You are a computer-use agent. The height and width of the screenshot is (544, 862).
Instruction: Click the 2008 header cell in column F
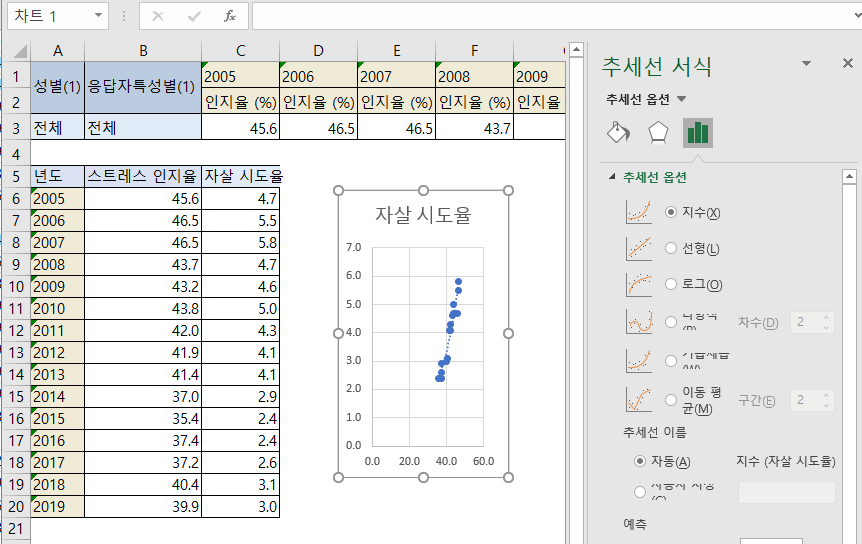(474, 75)
